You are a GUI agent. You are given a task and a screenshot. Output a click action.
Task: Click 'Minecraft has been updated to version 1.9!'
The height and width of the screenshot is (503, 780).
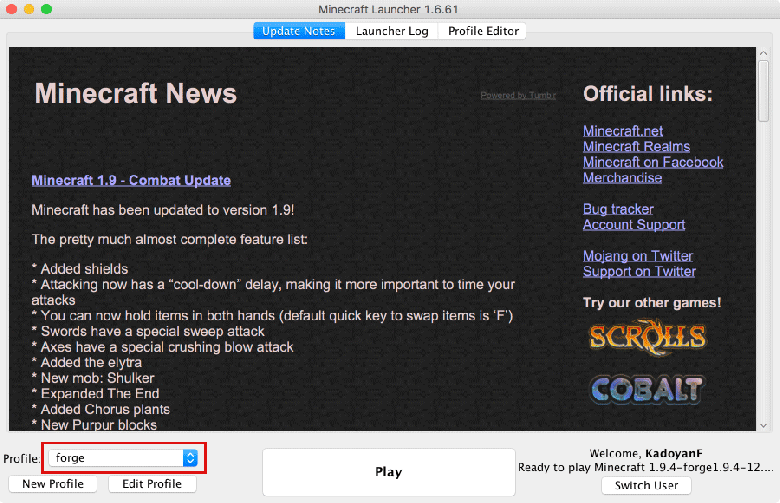pos(163,210)
